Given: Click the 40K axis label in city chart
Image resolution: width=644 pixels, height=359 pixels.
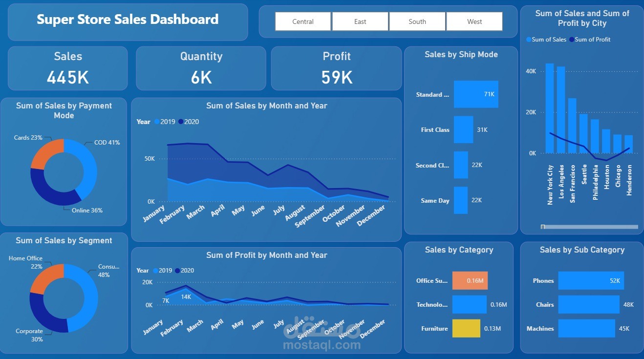Looking at the screenshot, I should [x=531, y=71].
